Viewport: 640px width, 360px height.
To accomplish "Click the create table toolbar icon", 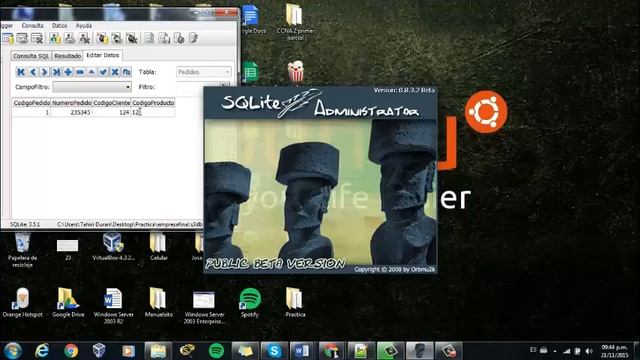I will (x=8, y=39).
